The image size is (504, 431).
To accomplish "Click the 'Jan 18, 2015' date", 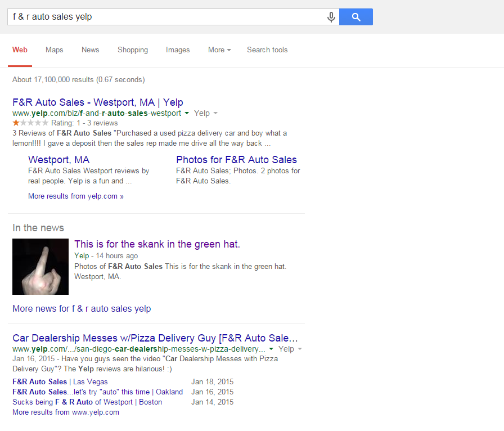I will [x=213, y=382].
